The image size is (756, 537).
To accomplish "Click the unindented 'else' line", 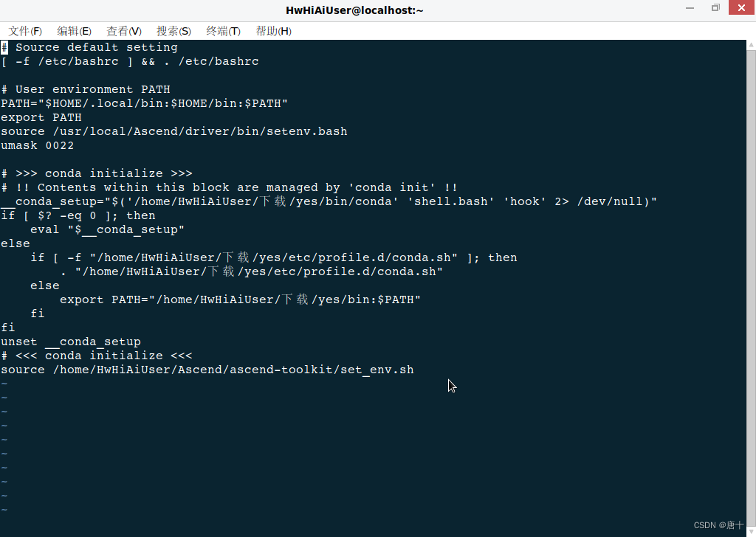I will tap(16, 243).
